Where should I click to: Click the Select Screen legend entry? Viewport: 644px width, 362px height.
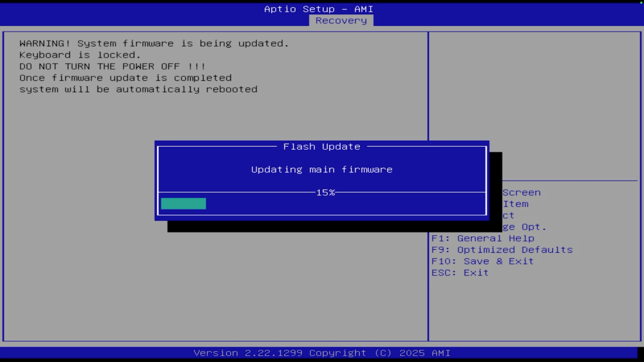[521, 192]
